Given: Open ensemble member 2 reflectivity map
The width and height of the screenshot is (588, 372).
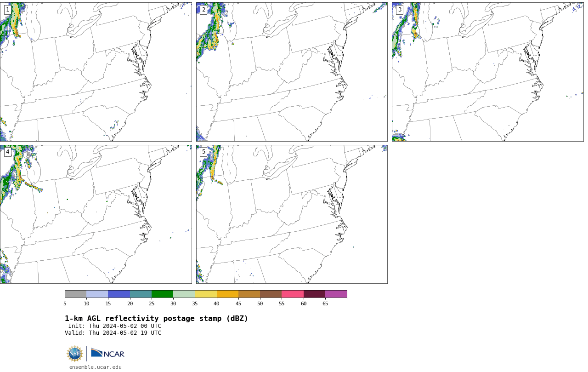Looking at the screenshot, I should [x=292, y=72].
